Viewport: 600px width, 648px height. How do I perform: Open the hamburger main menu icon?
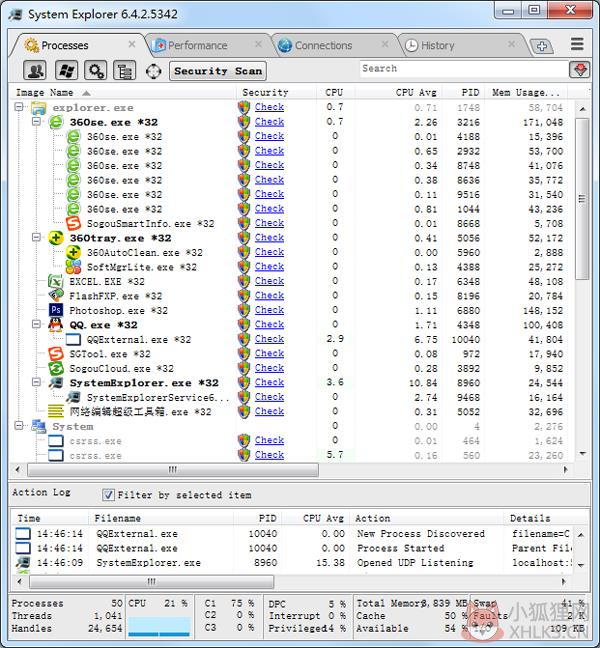577,44
